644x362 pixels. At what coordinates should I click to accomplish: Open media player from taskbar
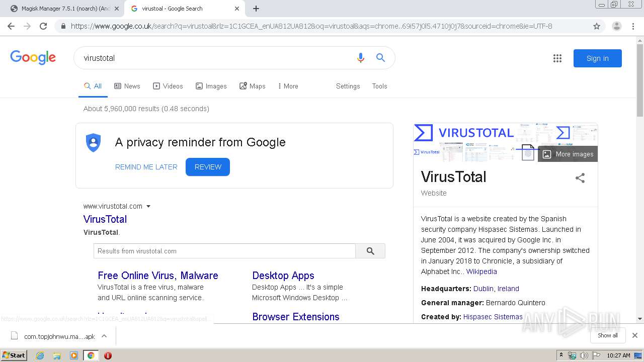(x=74, y=355)
